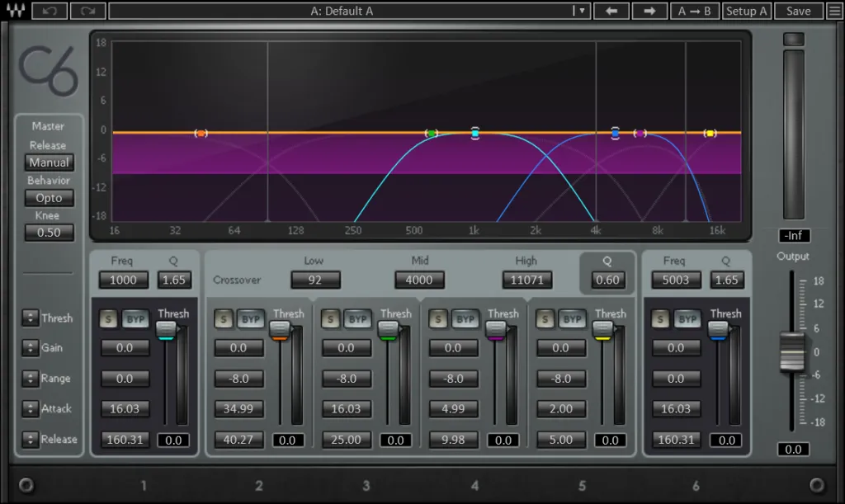Viewport: 845px width, 504px height.
Task: Solo band one with its S button
Action: pos(107,318)
